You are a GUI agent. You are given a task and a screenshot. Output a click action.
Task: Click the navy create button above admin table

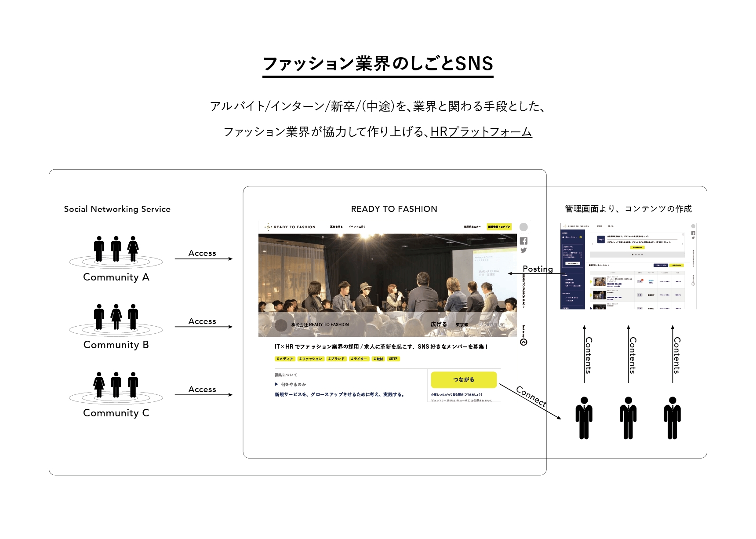pyautogui.click(x=661, y=265)
